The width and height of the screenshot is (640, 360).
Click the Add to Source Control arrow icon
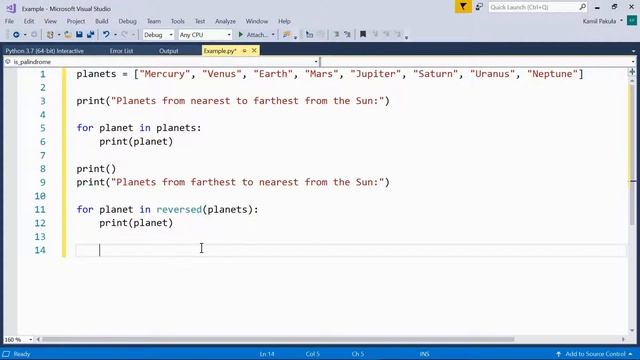pos(558,354)
